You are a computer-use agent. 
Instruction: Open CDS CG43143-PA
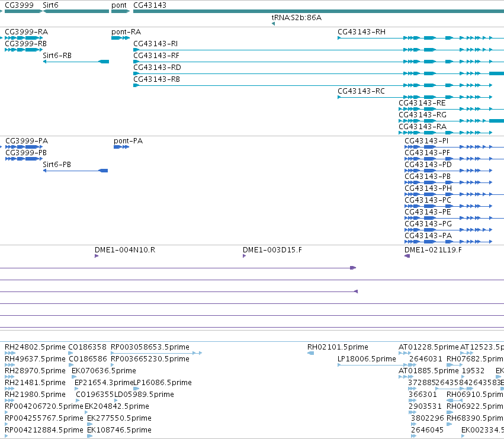tap(428, 236)
